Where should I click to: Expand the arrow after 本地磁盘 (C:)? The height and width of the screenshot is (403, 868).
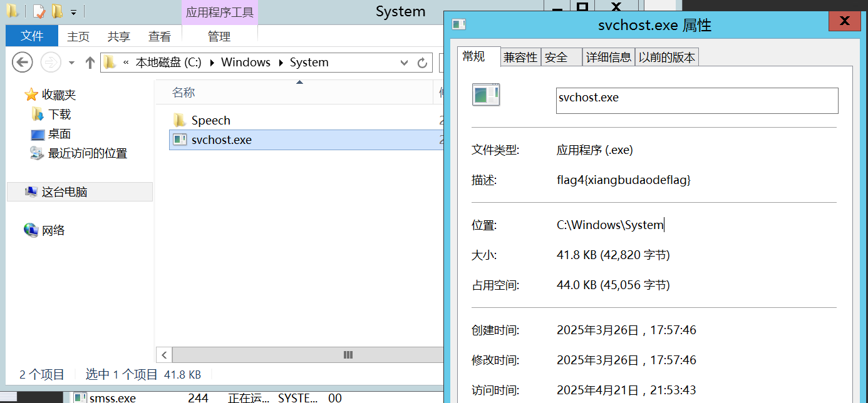[x=211, y=63]
